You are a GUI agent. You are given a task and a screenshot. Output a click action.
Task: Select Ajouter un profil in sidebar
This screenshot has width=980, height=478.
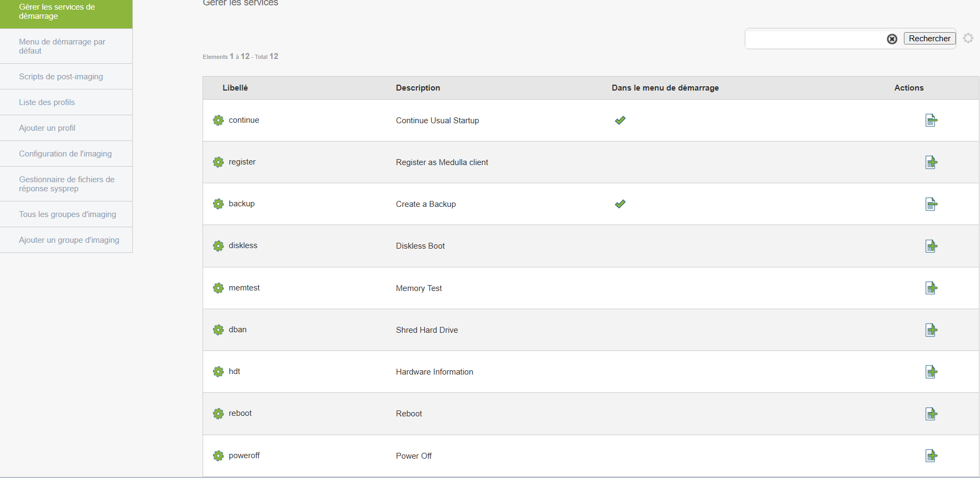(x=66, y=128)
